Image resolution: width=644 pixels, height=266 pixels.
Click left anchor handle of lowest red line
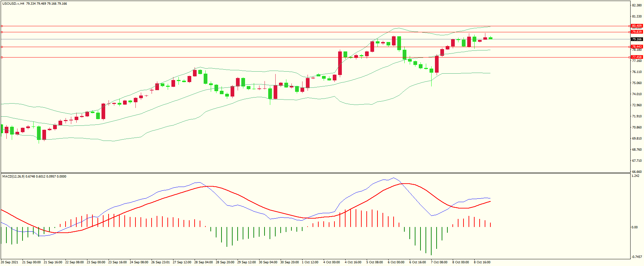(x=2, y=57)
